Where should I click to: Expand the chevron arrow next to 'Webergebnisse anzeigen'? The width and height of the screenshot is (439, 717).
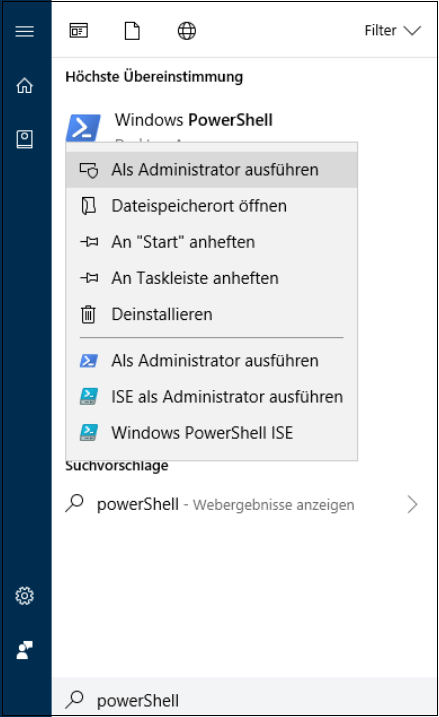click(x=412, y=504)
